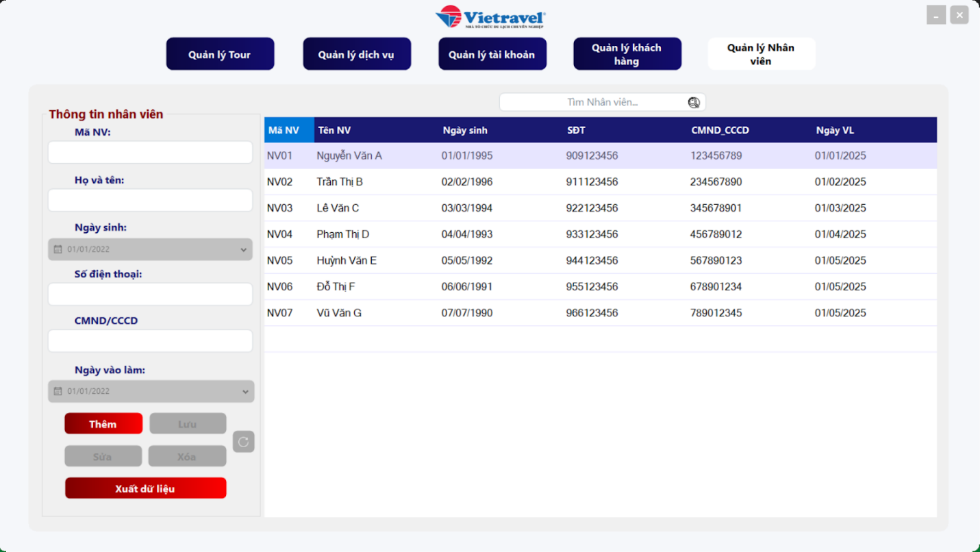Click the Họ và tên input field
The width and height of the screenshot is (980, 552).
pyautogui.click(x=150, y=201)
